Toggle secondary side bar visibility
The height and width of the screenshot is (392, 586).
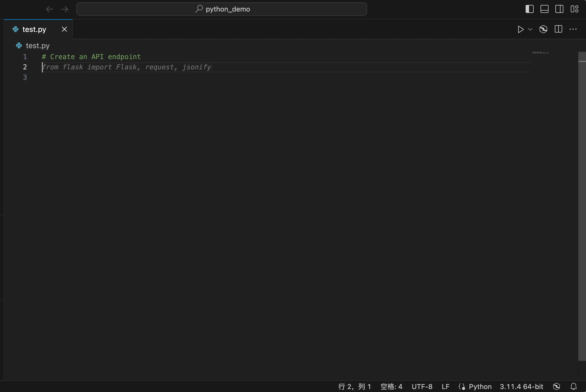(559, 9)
